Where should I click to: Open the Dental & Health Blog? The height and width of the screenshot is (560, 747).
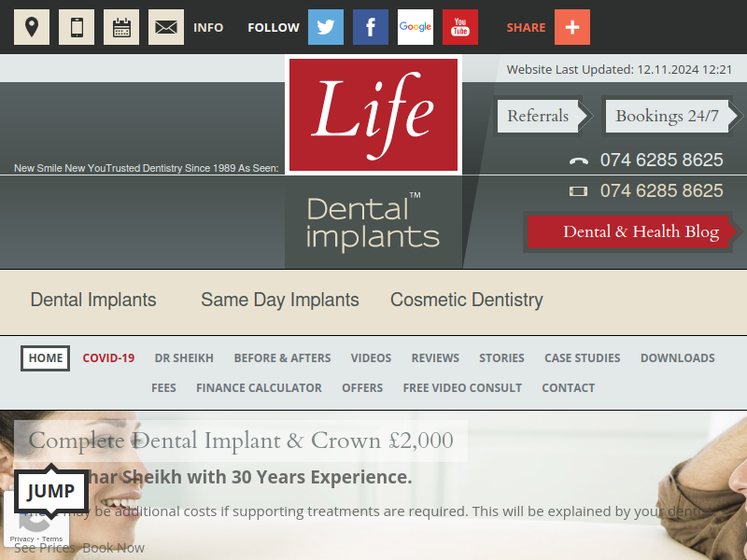click(628, 231)
